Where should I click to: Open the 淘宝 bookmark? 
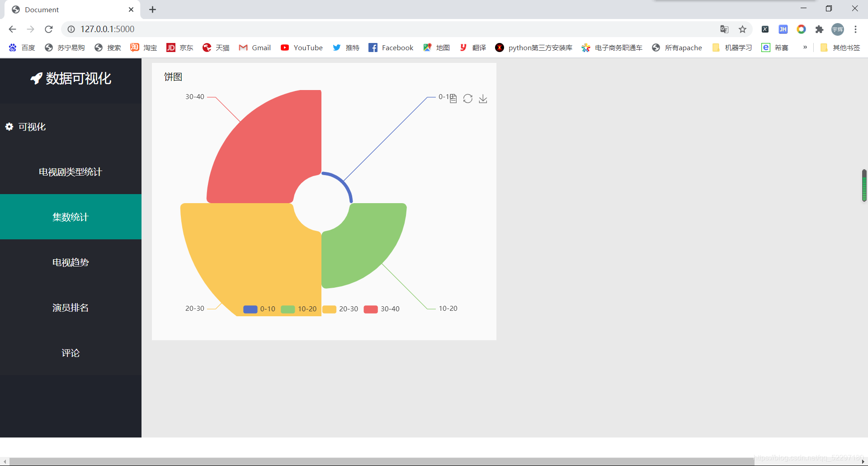point(144,48)
